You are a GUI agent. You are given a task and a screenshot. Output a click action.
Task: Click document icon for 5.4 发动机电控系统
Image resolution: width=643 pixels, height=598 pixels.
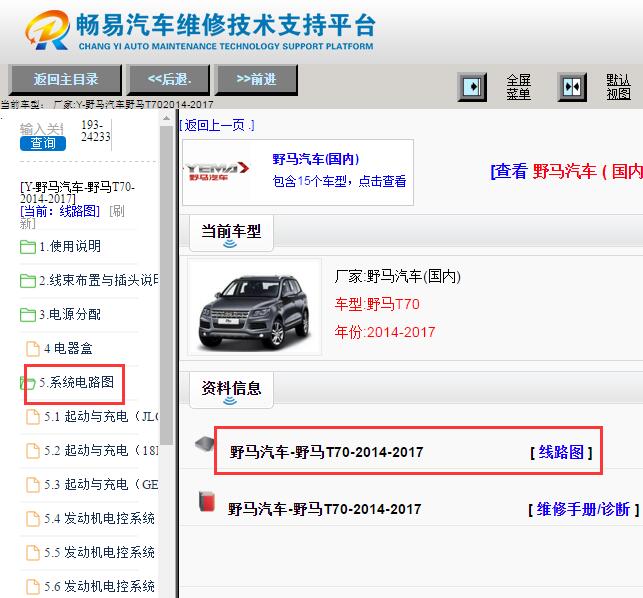point(33,519)
